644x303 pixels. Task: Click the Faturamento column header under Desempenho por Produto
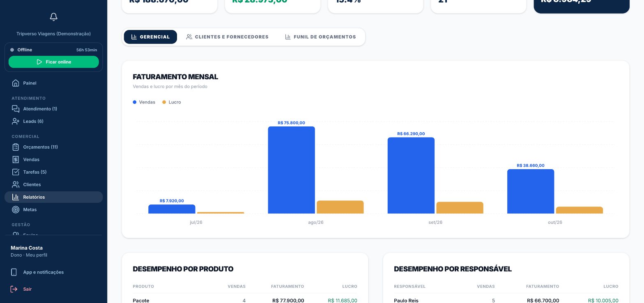pyautogui.click(x=287, y=287)
